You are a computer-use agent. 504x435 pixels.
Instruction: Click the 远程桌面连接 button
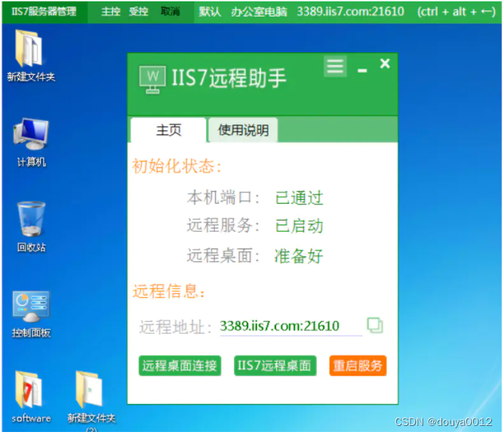180,366
